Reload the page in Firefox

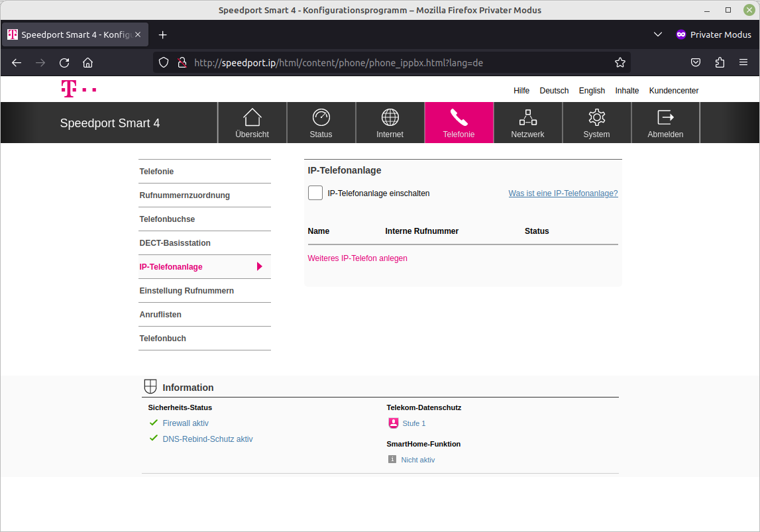64,62
